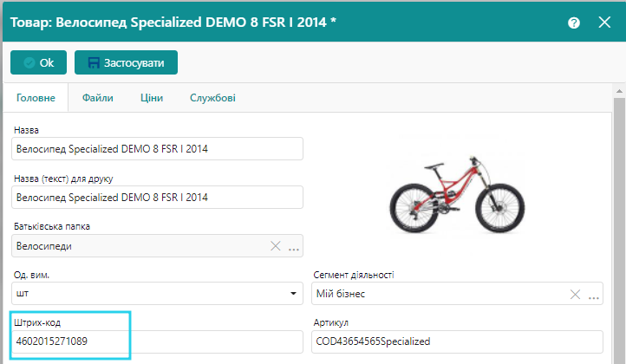Open the Сегмент діяльності browse ellipsis

coord(594,295)
